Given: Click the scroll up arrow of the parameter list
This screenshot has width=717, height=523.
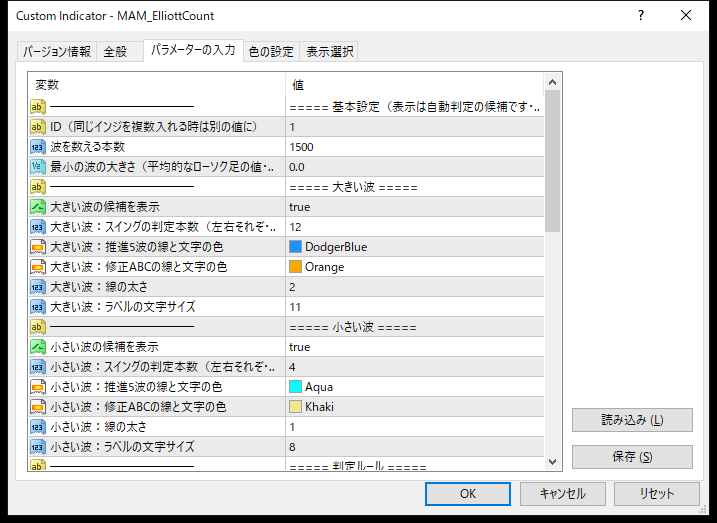Looking at the screenshot, I should 552,82.
